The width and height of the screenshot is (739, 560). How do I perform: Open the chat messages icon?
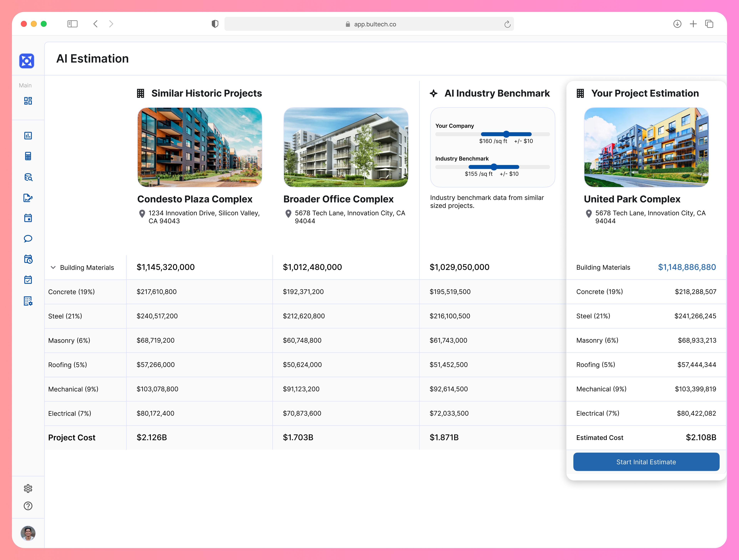click(28, 238)
